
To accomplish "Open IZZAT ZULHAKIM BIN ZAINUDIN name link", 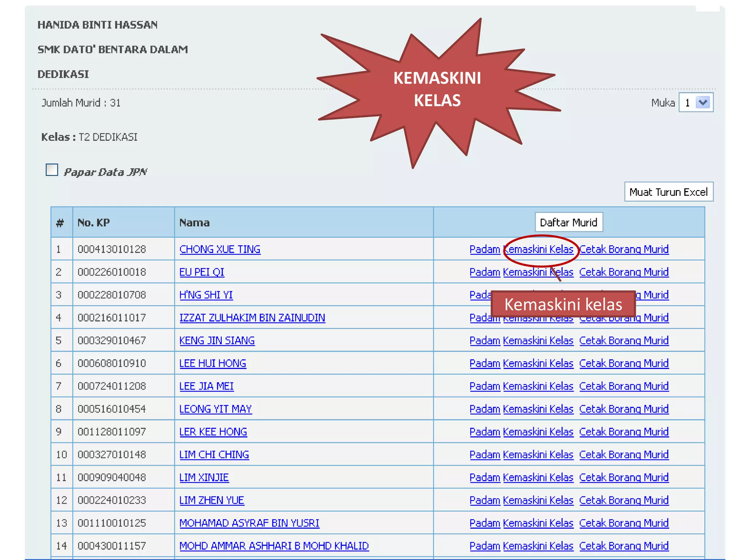I will click(252, 318).
